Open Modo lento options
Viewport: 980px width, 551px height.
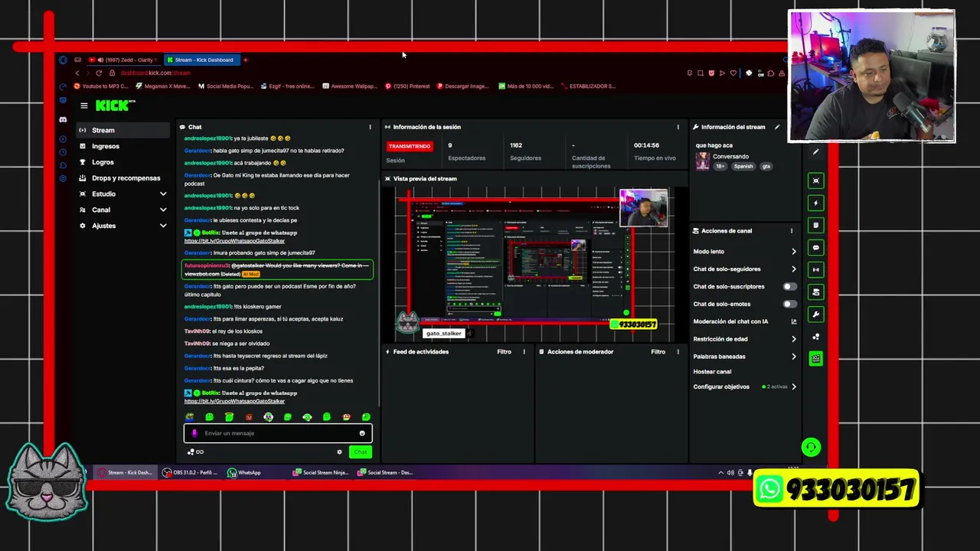[744, 251]
